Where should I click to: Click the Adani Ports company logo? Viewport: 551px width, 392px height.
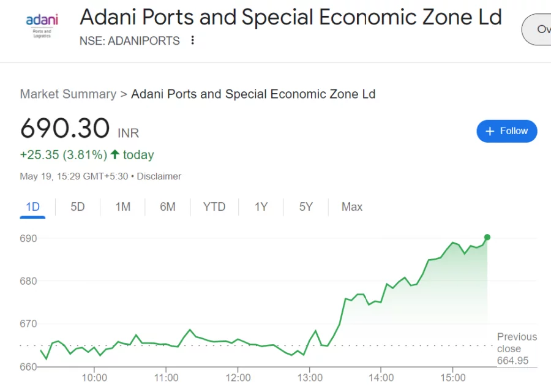pos(42,28)
